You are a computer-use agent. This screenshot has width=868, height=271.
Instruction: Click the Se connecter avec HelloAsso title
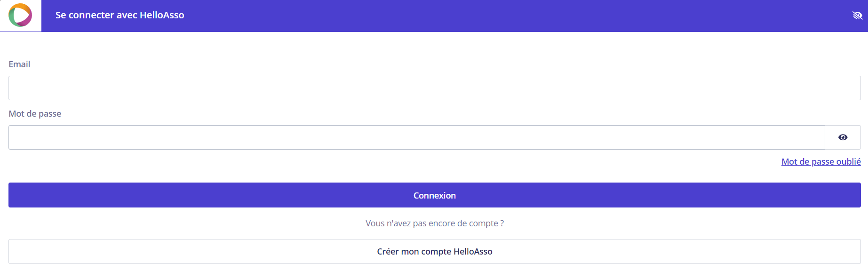[119, 15]
